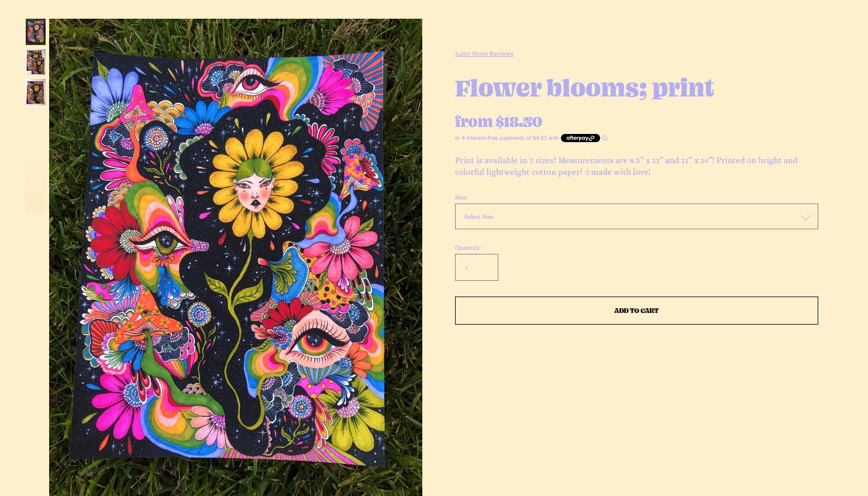Select the second thumbnail showing two prints
868x496 pixels.
[x=36, y=62]
